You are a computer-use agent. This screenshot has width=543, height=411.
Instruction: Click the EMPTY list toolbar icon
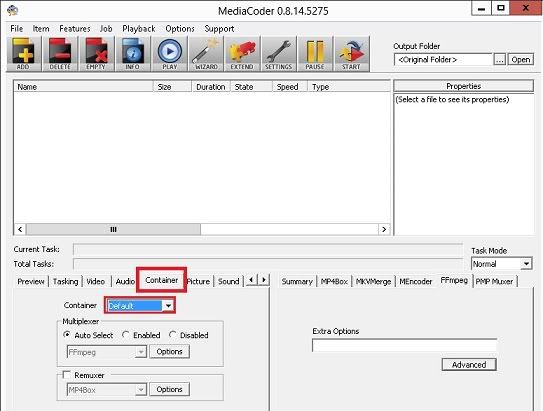coord(96,54)
